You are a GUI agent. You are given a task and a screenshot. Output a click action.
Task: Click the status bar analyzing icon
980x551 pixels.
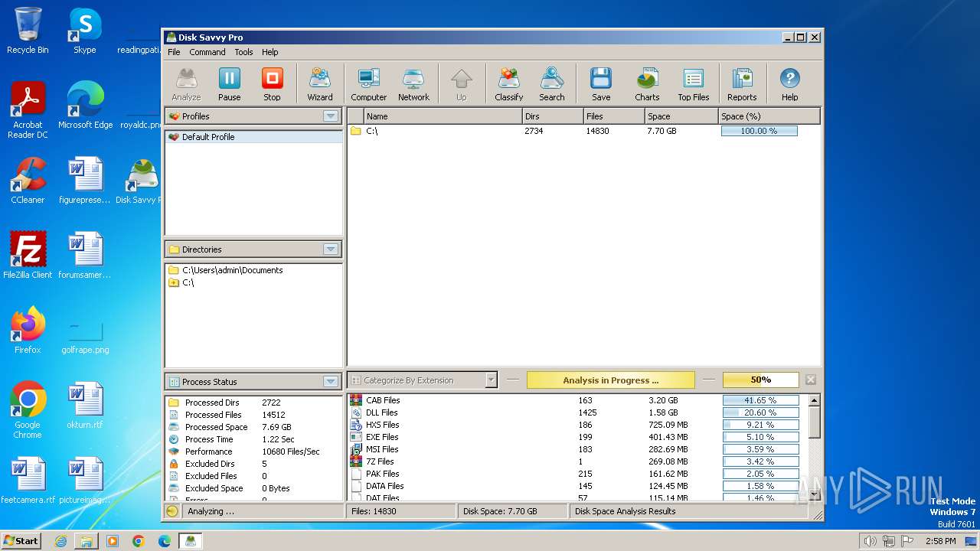[x=172, y=511]
